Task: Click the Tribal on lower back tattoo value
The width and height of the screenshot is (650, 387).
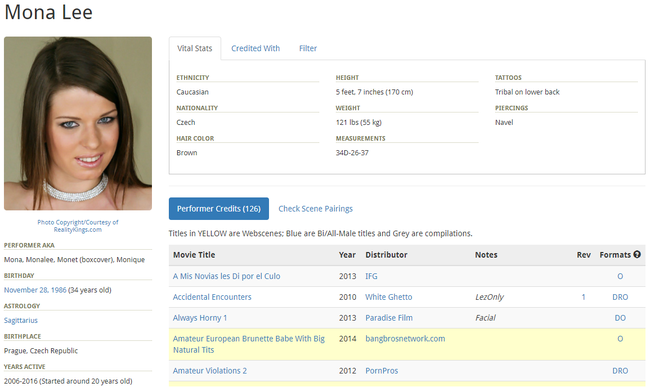Action: point(527,92)
